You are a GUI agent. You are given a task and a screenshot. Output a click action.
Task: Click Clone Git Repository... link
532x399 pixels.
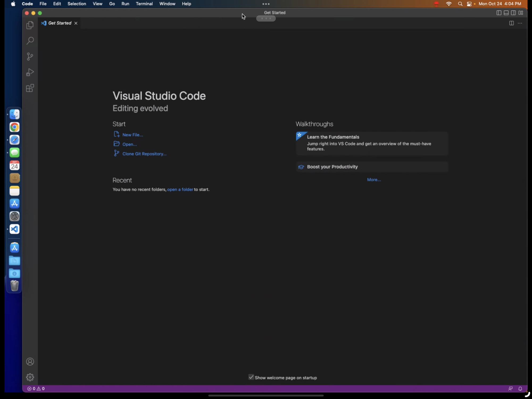pos(144,154)
